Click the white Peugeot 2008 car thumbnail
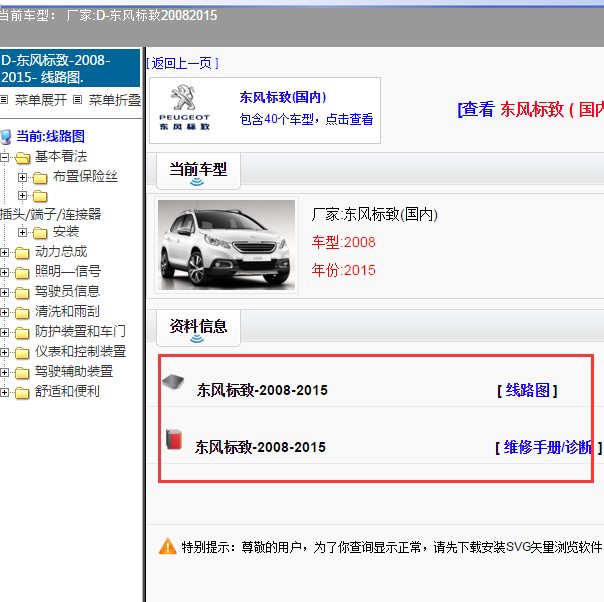 pos(226,245)
